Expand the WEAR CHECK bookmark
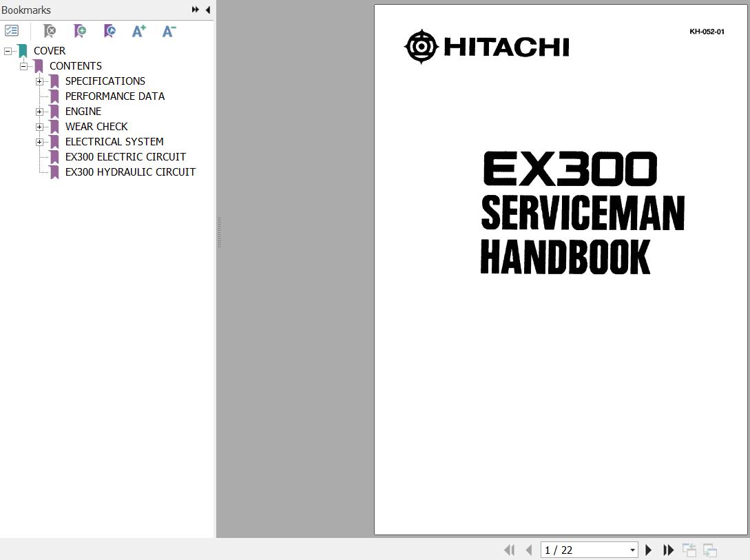Viewport: 750px width, 560px height. pyautogui.click(x=40, y=127)
